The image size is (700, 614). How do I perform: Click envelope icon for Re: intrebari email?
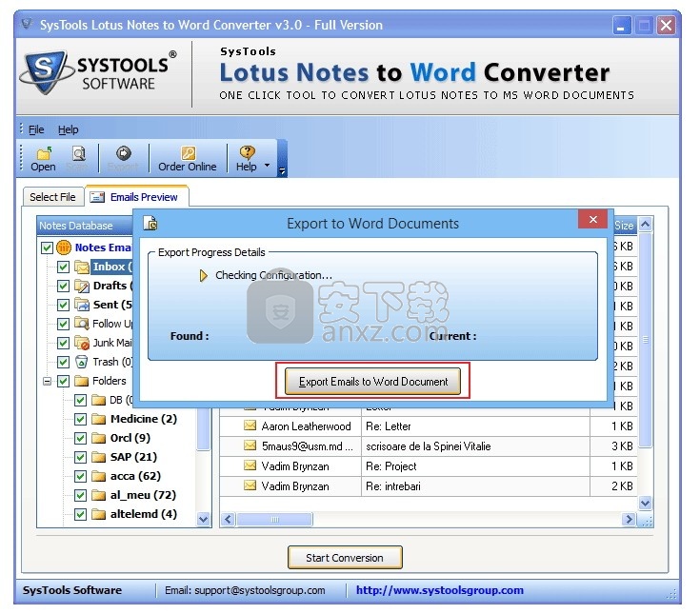click(x=250, y=485)
